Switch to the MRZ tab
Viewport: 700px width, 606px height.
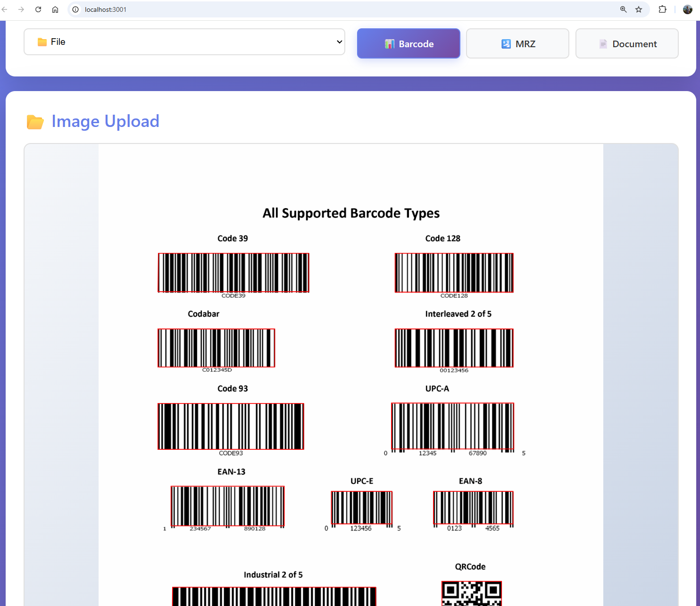tap(517, 43)
